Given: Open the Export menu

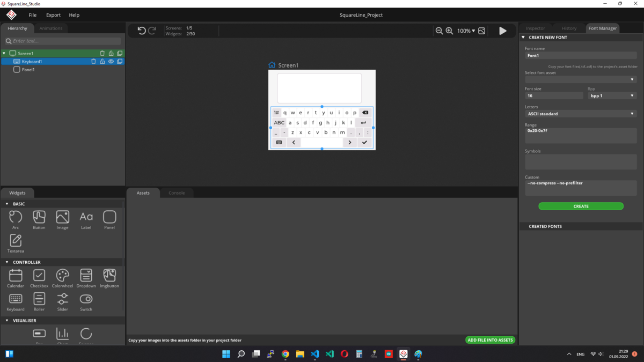Looking at the screenshot, I should tap(53, 15).
